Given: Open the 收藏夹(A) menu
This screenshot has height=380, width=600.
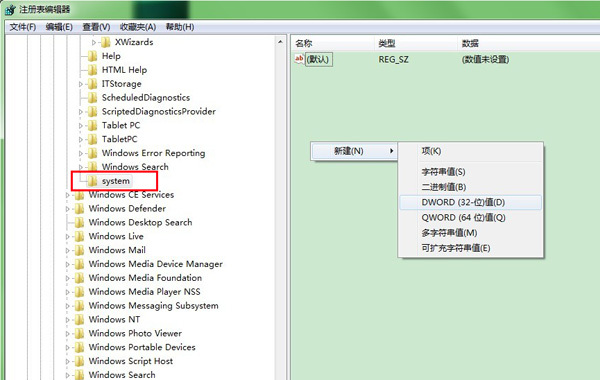Looking at the screenshot, I should click(138, 27).
